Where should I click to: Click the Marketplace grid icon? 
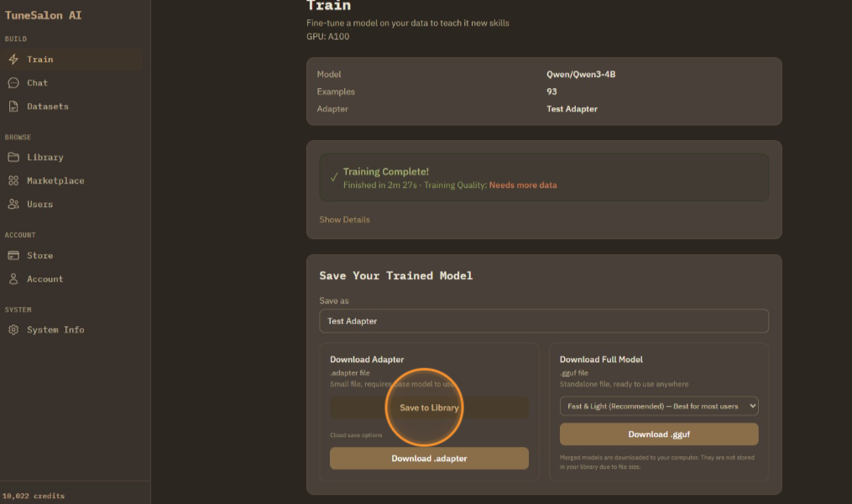[x=13, y=181]
